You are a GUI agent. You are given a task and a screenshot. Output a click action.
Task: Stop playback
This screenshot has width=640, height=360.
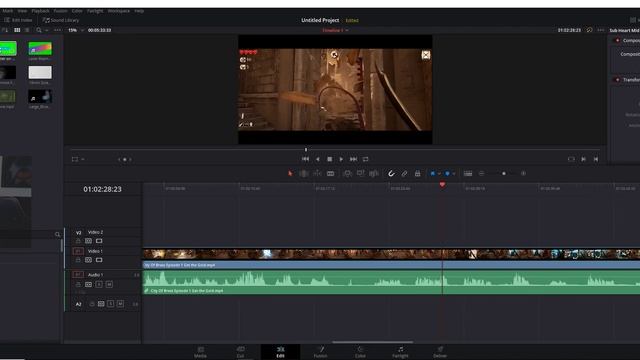pyautogui.click(x=329, y=159)
